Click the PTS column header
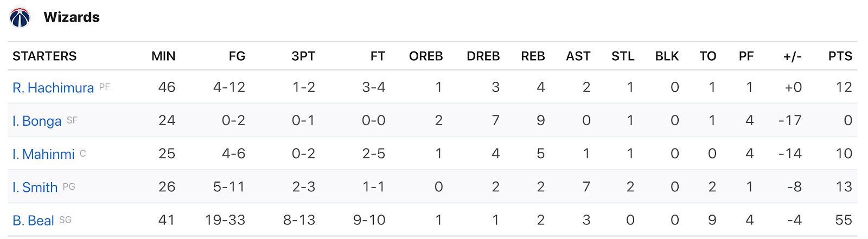 [840, 56]
